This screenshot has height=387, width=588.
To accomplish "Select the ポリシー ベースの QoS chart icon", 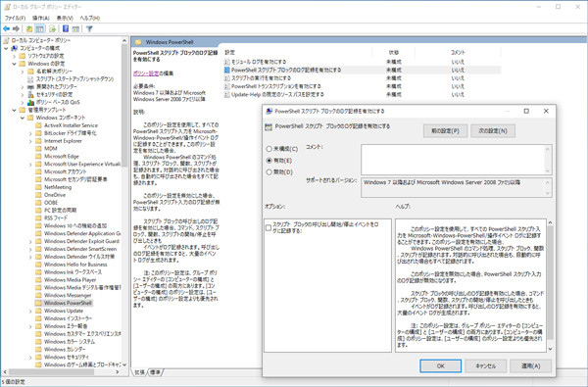I will pos(30,102).
